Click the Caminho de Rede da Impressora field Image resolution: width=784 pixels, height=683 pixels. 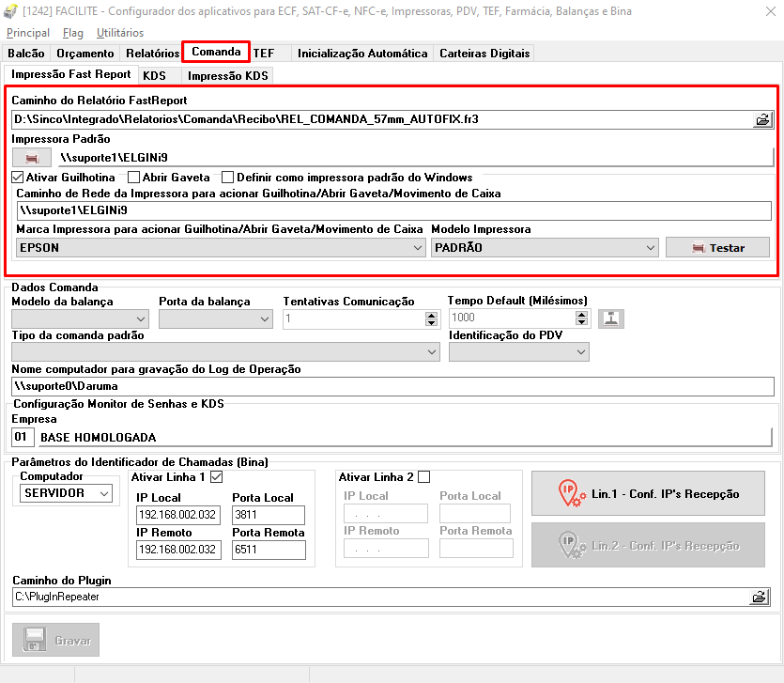tap(394, 210)
